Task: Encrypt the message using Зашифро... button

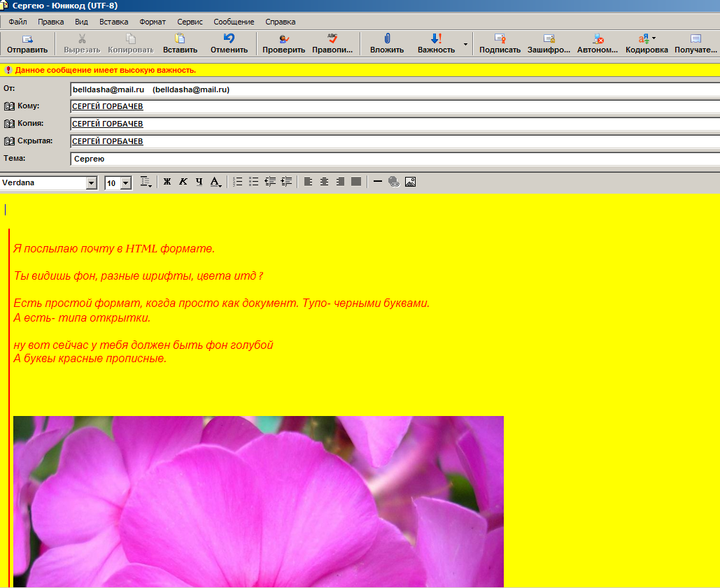Action: coord(549,43)
